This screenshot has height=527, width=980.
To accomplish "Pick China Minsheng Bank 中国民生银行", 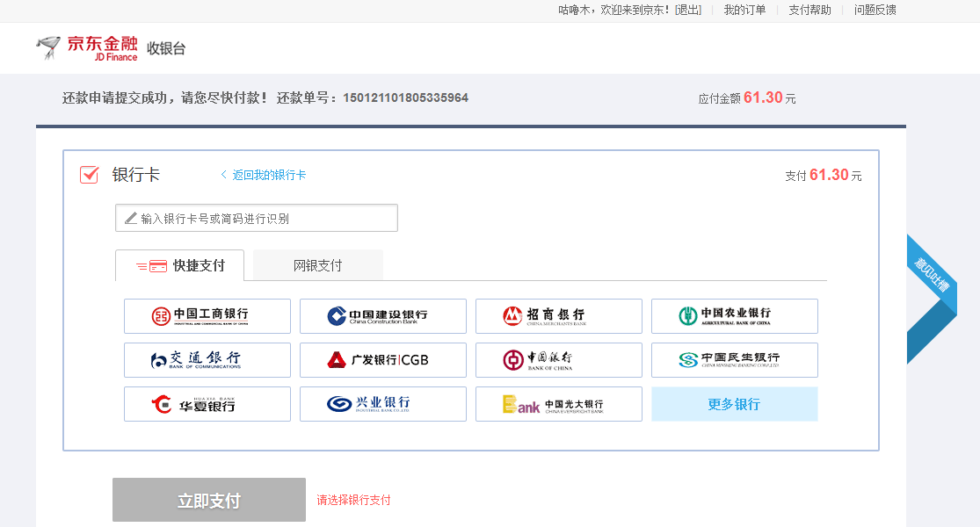I will point(735,359).
